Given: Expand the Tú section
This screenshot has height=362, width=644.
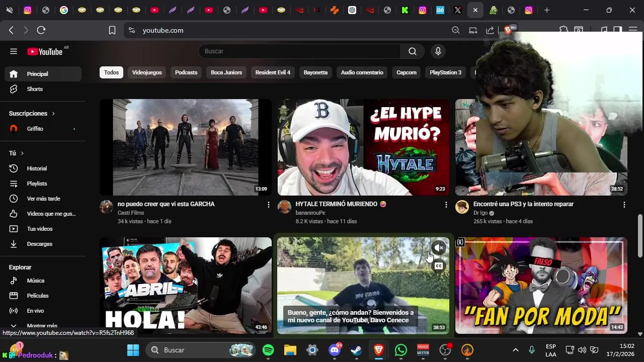Looking at the screenshot, I should pyautogui.click(x=17, y=153).
